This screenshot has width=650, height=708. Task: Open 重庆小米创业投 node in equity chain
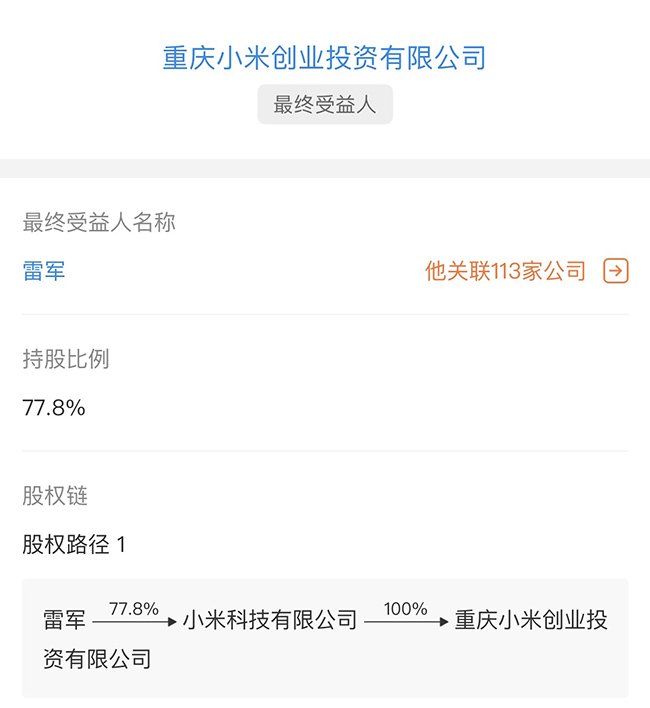[x=530, y=621]
